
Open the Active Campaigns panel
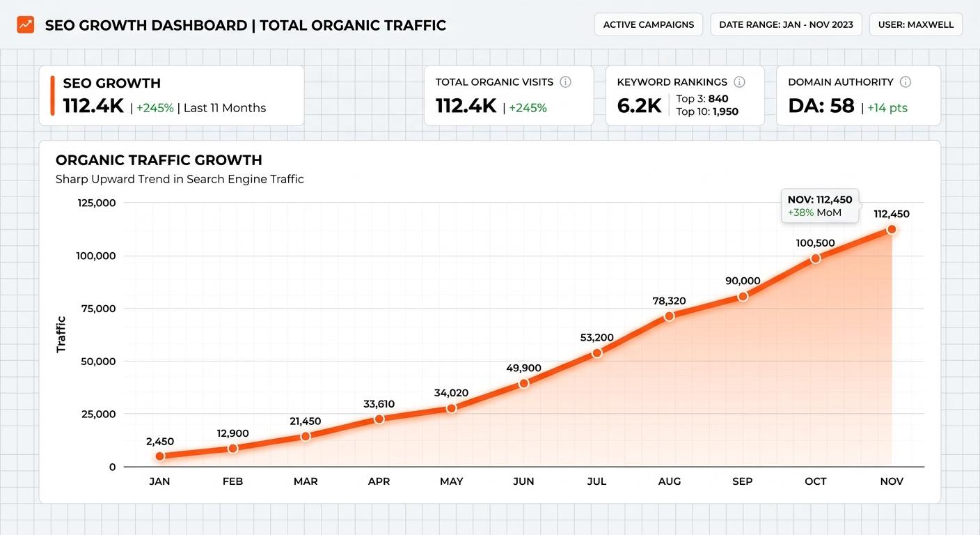(648, 24)
